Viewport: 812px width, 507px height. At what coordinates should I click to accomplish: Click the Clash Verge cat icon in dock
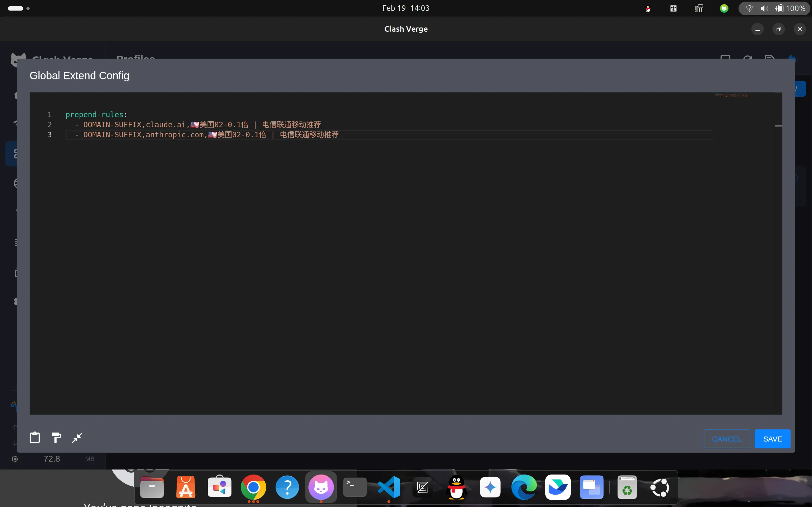pos(321,487)
